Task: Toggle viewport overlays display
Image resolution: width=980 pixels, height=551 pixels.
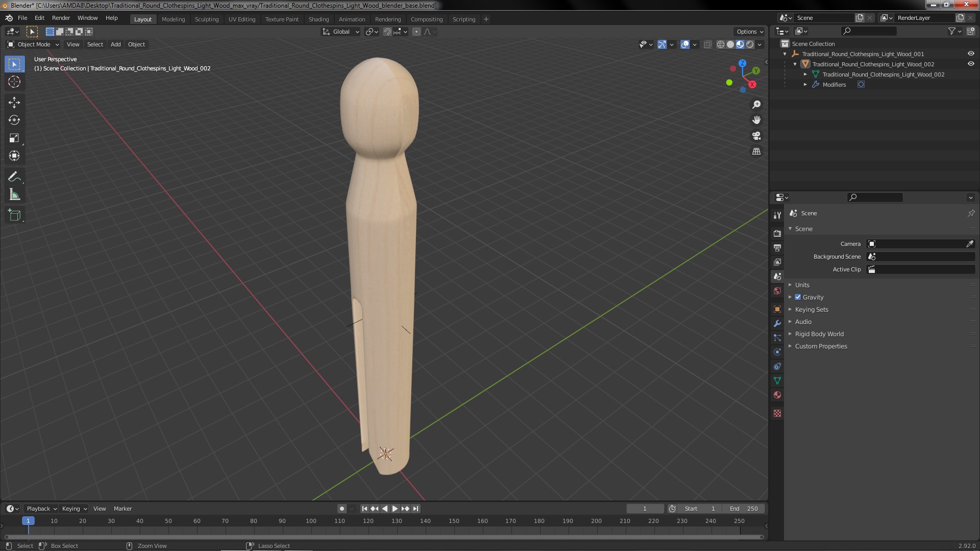Action: (x=685, y=44)
